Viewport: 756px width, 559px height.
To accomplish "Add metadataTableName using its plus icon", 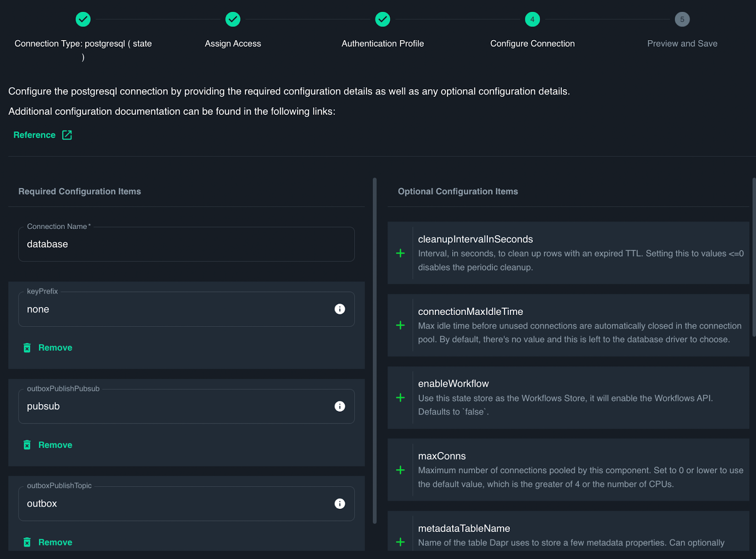I will pyautogui.click(x=400, y=542).
